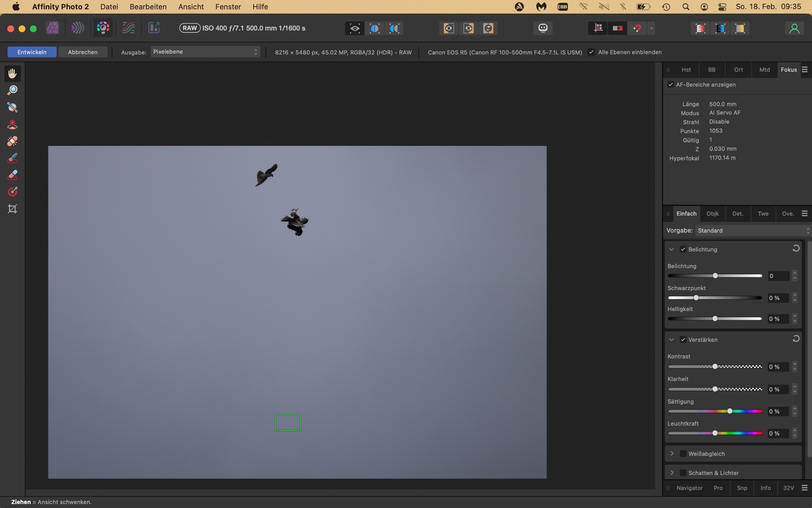812x508 pixels.
Task: Select the Hand view tool
Action: point(12,74)
